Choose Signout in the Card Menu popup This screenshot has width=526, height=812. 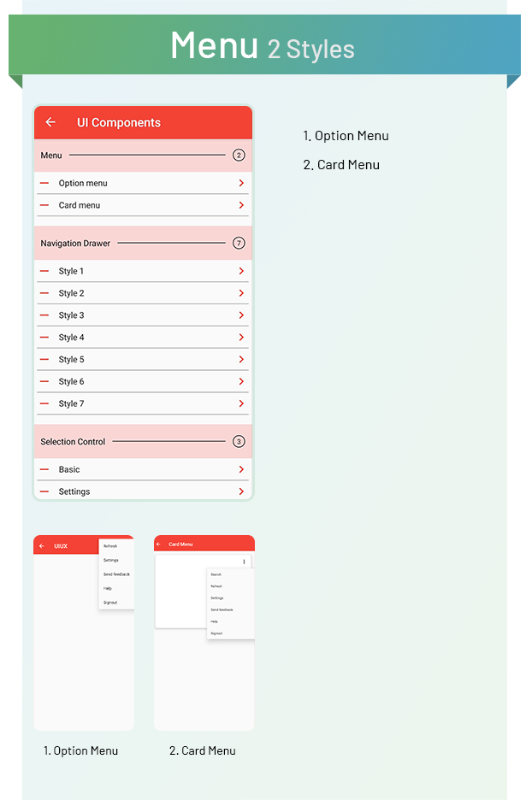tap(216, 633)
